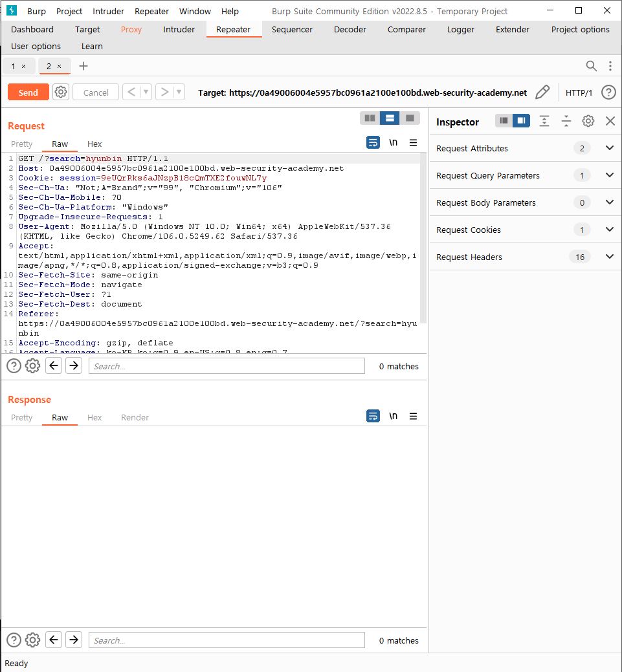Dock Inspector to the right layout

521,121
